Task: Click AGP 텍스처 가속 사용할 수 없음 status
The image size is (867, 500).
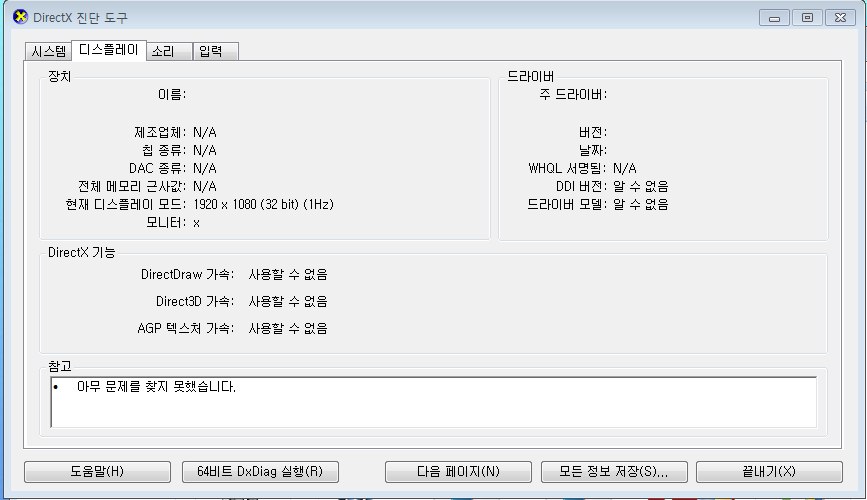Action: tap(288, 329)
